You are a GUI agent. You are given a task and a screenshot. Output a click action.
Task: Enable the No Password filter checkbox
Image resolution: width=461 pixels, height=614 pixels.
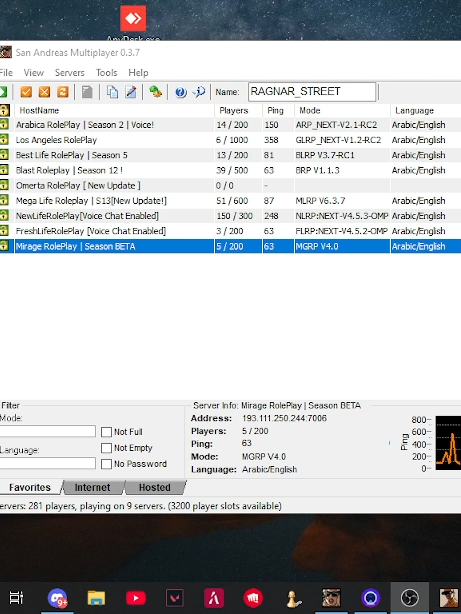tap(106, 464)
